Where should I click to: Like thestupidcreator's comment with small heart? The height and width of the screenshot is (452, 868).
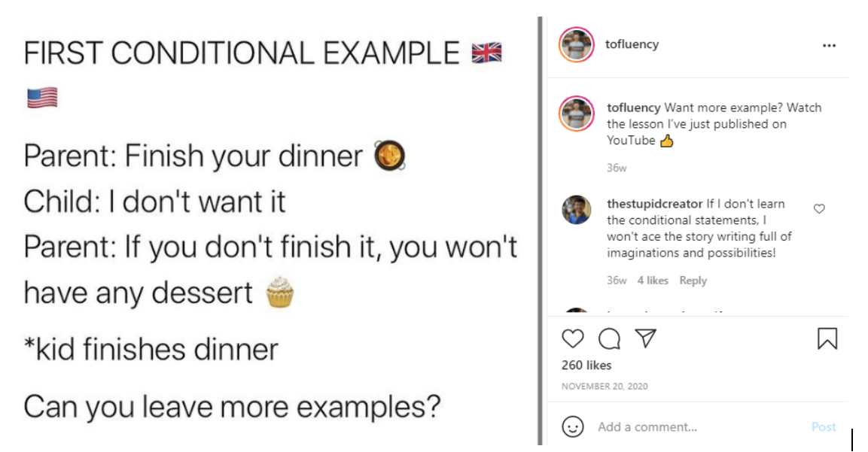click(x=819, y=209)
